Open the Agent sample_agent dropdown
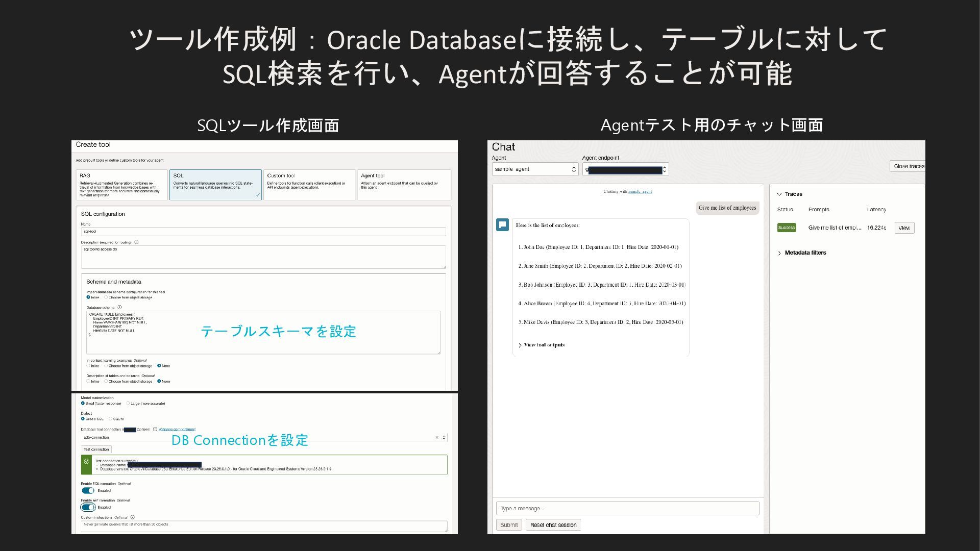The width and height of the screenshot is (980, 551). [x=534, y=169]
